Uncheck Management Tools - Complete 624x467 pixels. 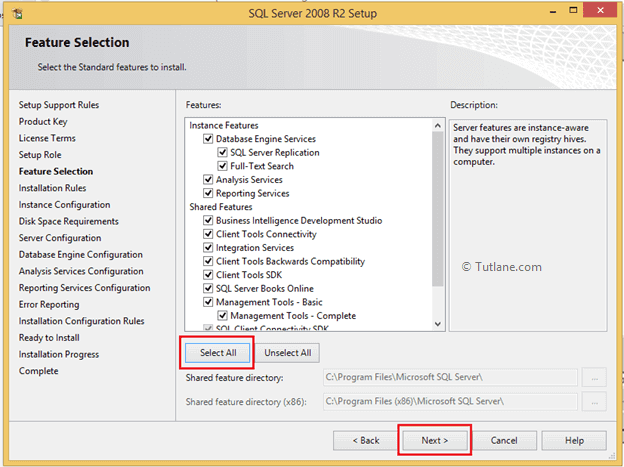222,316
